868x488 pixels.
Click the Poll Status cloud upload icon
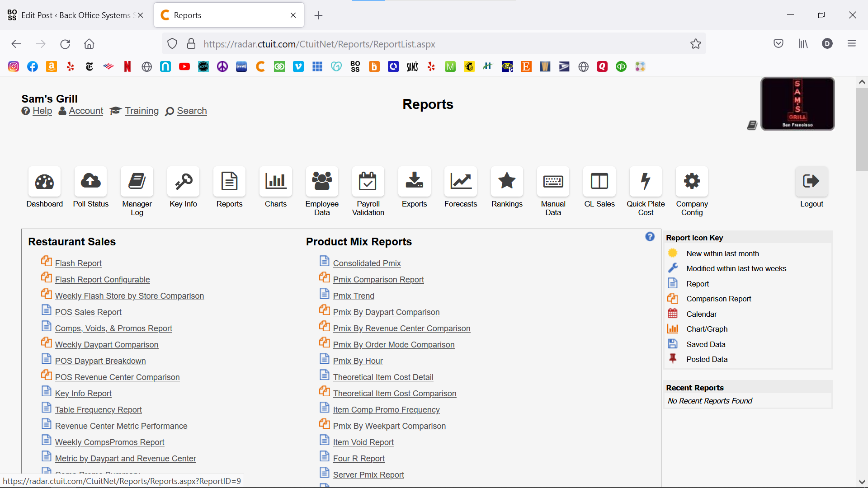[90, 182]
